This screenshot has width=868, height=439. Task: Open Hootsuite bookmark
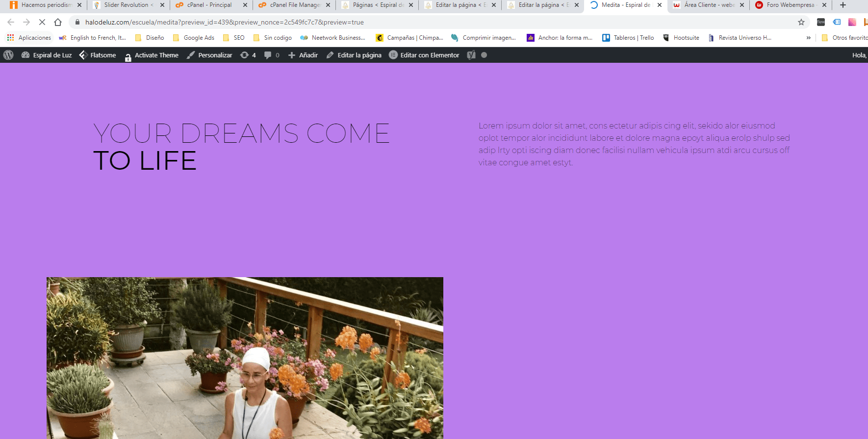(681, 38)
